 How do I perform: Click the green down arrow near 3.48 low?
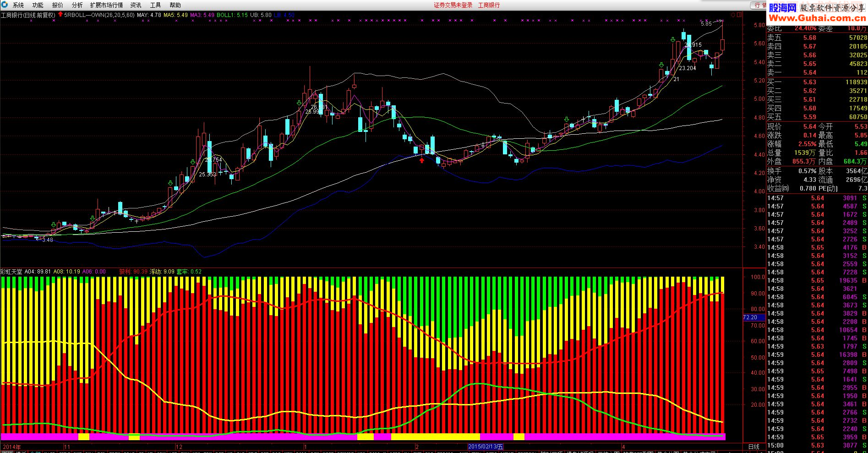point(54,224)
